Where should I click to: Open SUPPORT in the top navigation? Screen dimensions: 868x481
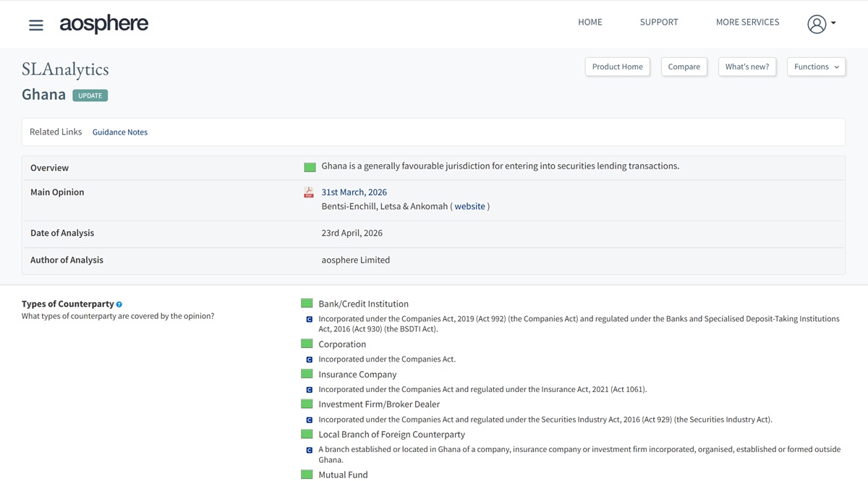(x=659, y=22)
